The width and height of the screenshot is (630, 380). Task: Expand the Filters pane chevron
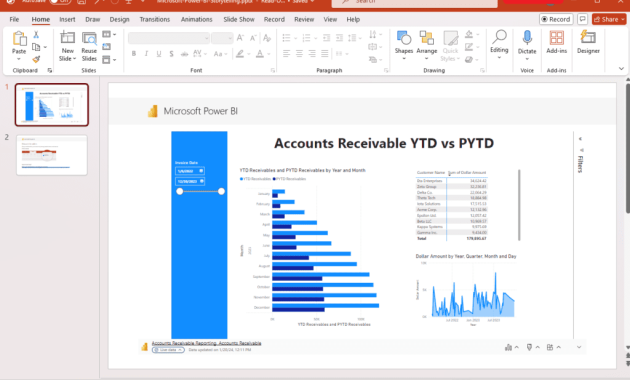coord(580,139)
